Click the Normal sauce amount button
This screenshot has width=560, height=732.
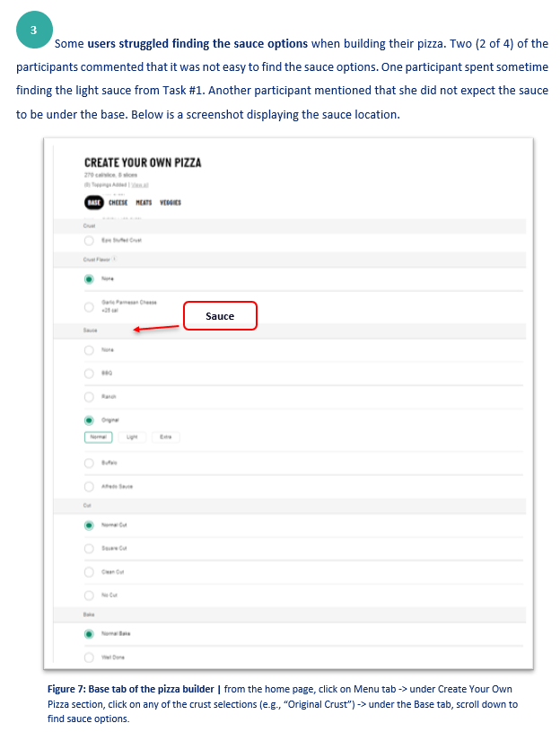point(99,437)
